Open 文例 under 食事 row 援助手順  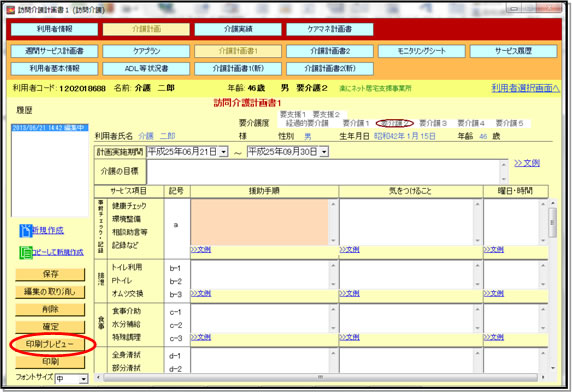201,337
